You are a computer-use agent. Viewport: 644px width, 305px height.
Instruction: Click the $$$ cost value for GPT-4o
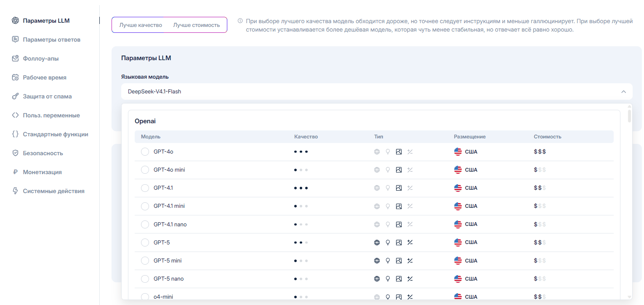click(540, 152)
